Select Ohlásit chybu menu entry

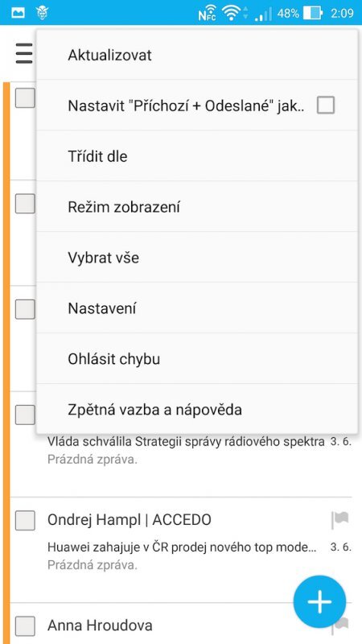point(197,358)
